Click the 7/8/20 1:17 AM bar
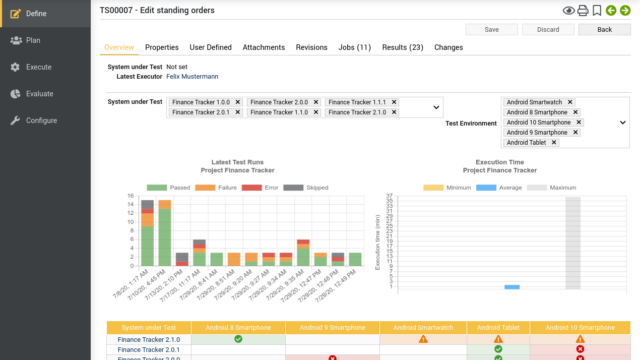 coord(147,233)
